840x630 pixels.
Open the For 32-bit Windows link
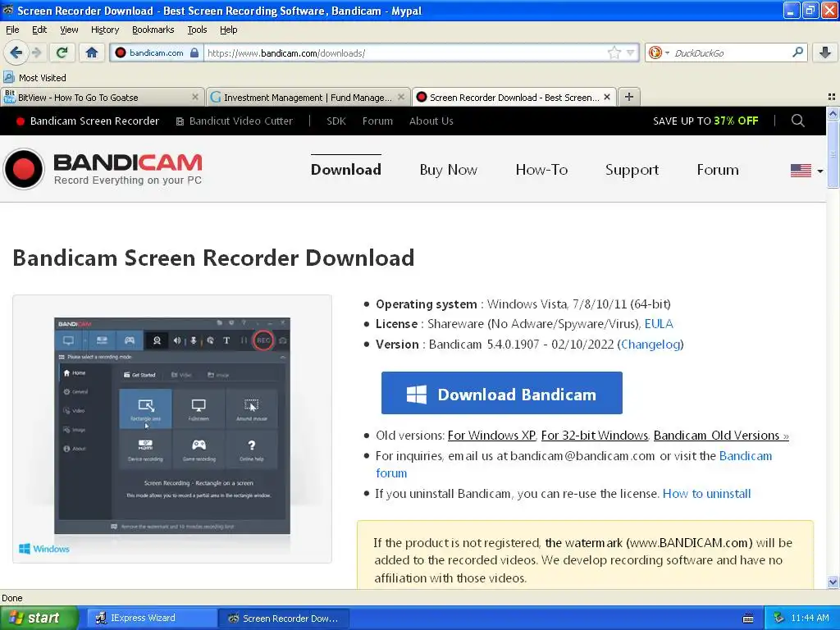click(x=595, y=435)
